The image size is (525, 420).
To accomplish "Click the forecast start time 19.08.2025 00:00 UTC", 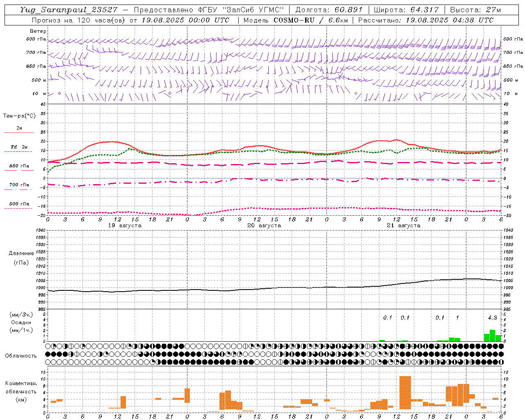I will [x=185, y=20].
